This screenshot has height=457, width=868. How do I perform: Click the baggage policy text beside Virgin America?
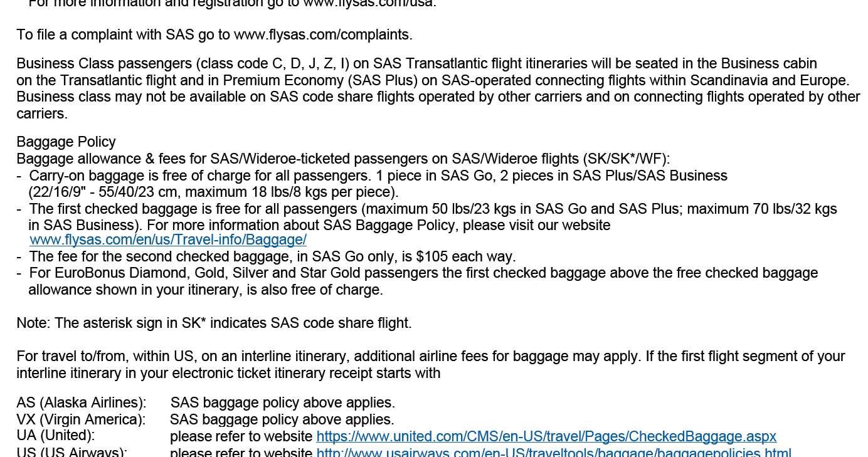coord(282,419)
